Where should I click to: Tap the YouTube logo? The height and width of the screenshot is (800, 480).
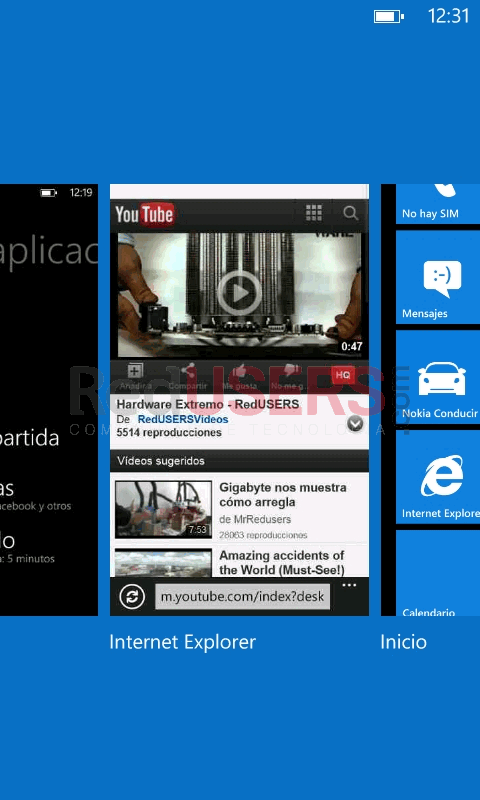click(x=144, y=214)
